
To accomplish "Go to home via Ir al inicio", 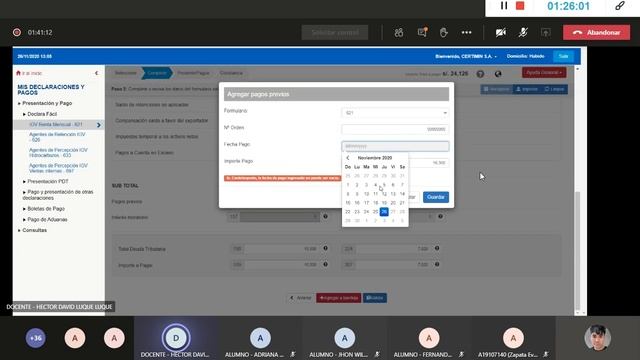I will click(29, 73).
